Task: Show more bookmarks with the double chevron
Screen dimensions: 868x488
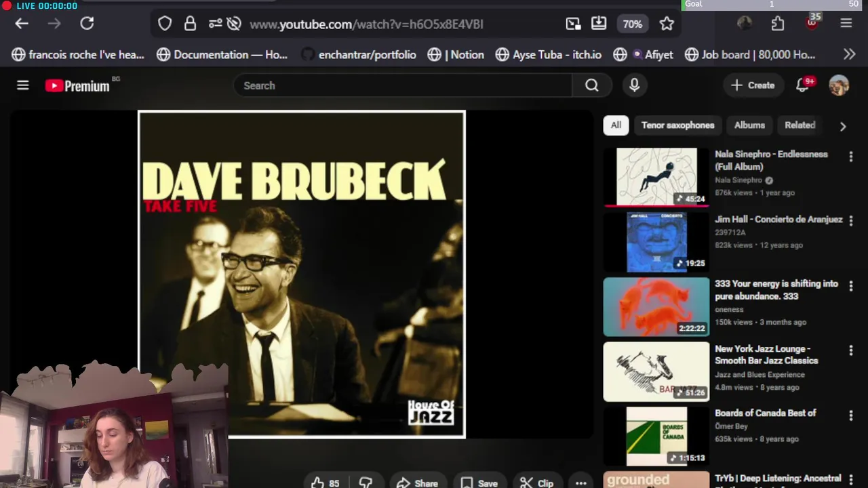Action: click(849, 54)
